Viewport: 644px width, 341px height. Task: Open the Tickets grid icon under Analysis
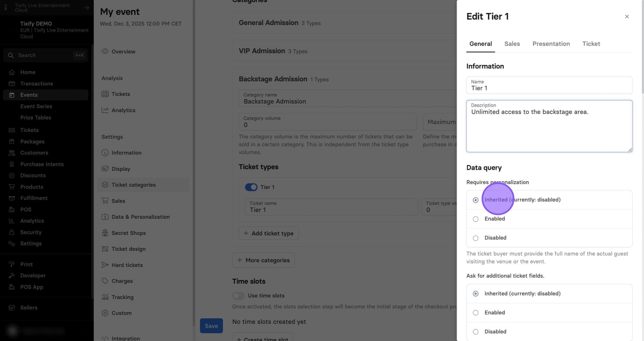[x=105, y=94]
